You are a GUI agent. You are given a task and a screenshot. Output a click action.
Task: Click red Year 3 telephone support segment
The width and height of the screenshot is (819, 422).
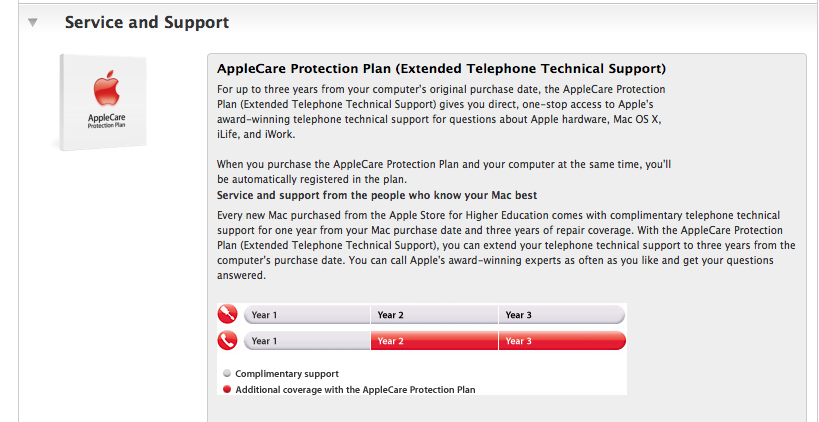[562, 341]
